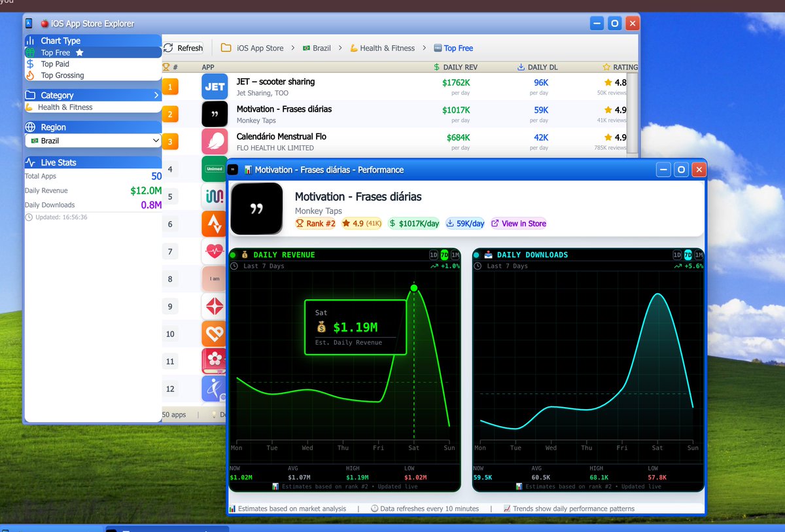Select the Calendário Menstrual Flo row title

tap(281, 137)
